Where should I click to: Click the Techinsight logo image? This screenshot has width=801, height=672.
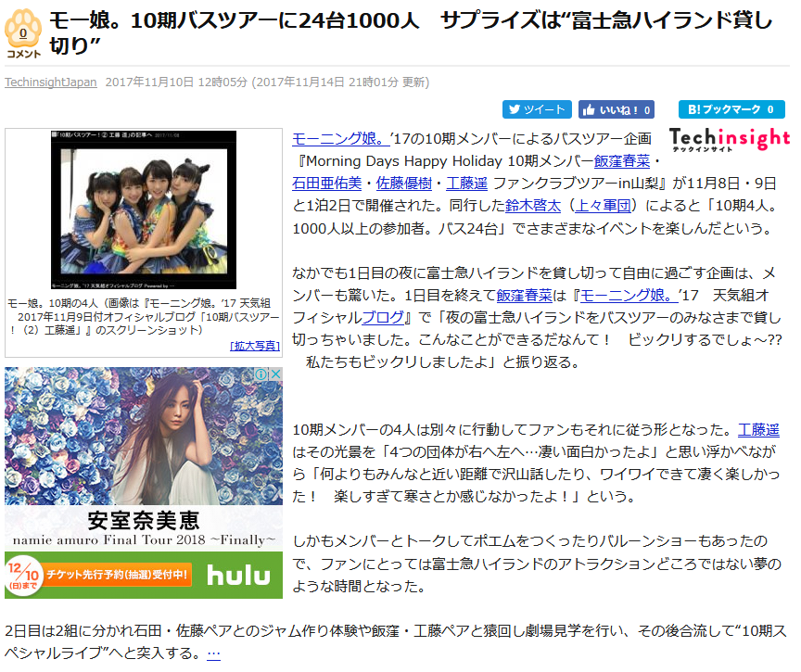[x=730, y=139]
